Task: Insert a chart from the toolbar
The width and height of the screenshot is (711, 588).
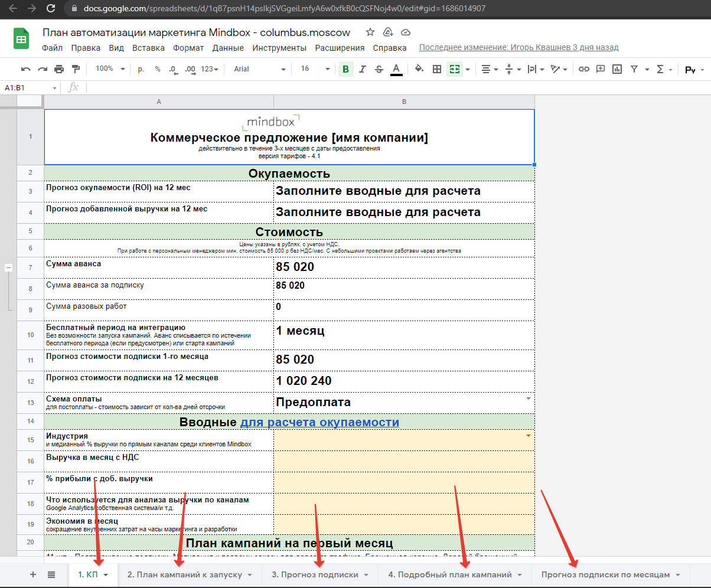Action: click(617, 69)
